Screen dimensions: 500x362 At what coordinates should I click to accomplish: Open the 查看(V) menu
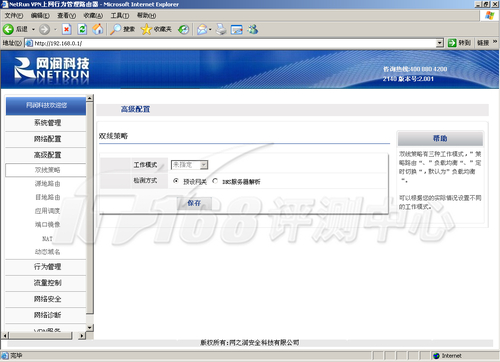pyautogui.click(x=66, y=16)
